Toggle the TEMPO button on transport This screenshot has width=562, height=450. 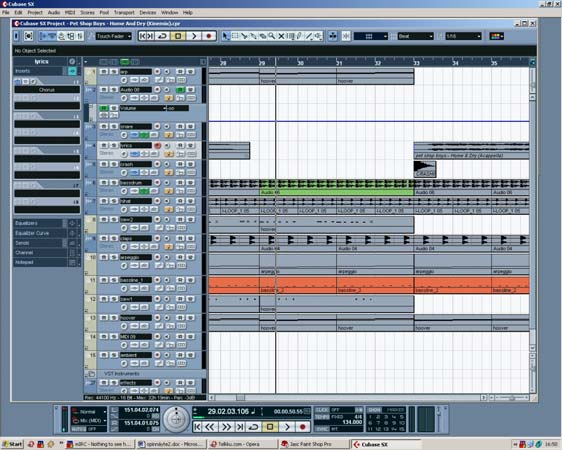[322, 417]
